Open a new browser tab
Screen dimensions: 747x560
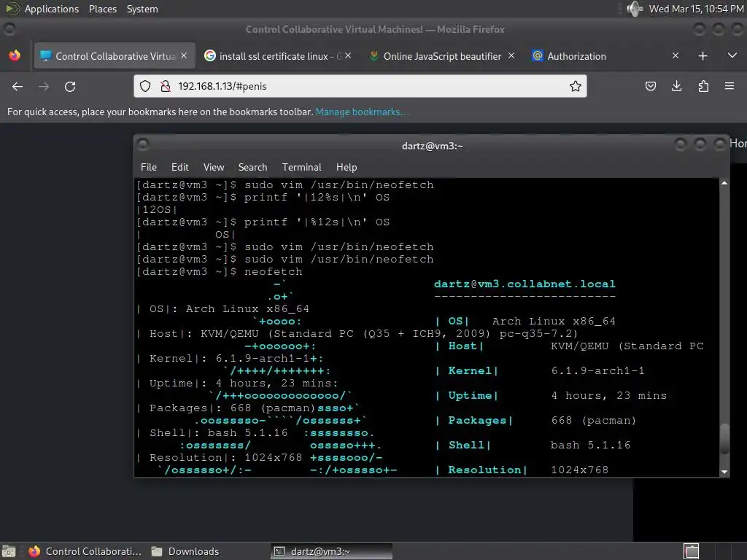pyautogui.click(x=703, y=55)
